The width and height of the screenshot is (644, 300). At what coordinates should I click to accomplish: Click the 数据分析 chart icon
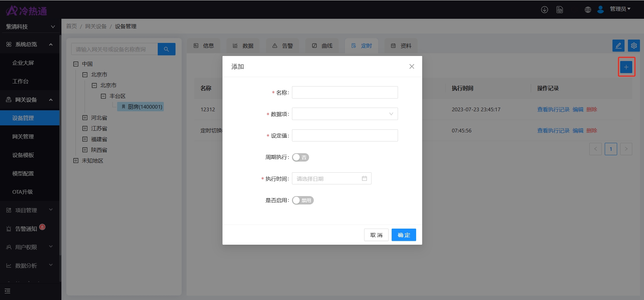click(9, 265)
